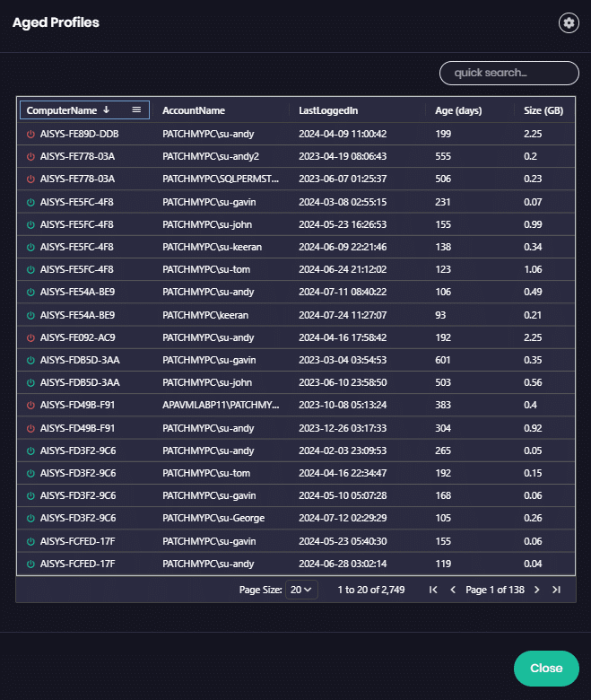
Task: Sort by the AccountName column header
Action: [194, 110]
